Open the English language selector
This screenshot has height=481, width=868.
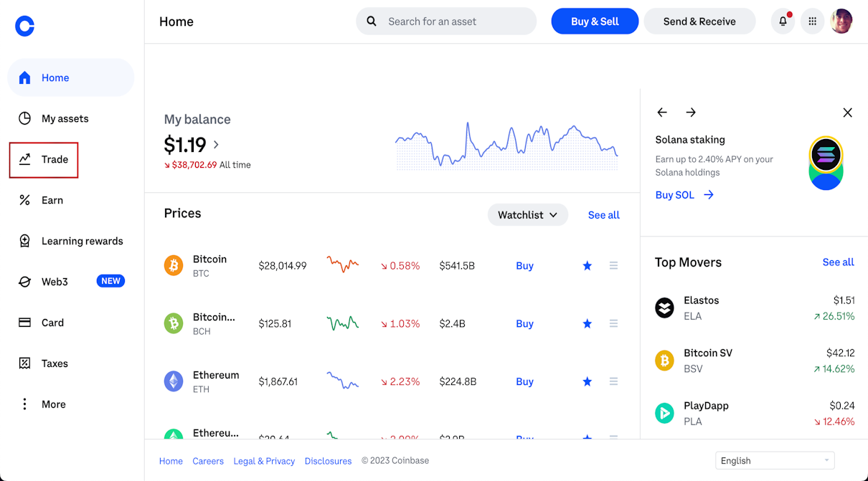775,461
